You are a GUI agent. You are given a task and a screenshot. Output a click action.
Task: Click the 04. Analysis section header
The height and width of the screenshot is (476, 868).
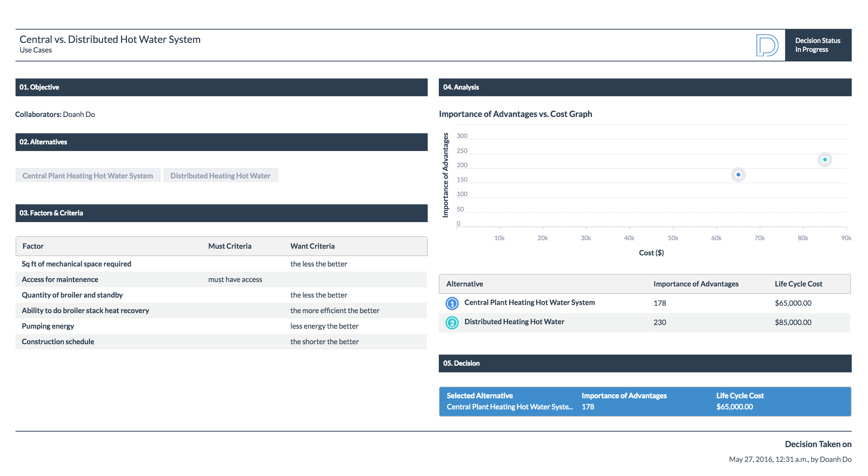tap(645, 87)
